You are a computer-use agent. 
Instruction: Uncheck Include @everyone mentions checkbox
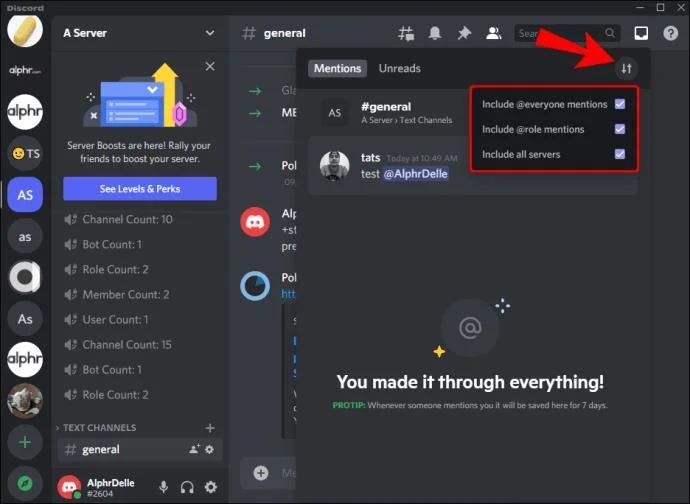click(x=620, y=104)
